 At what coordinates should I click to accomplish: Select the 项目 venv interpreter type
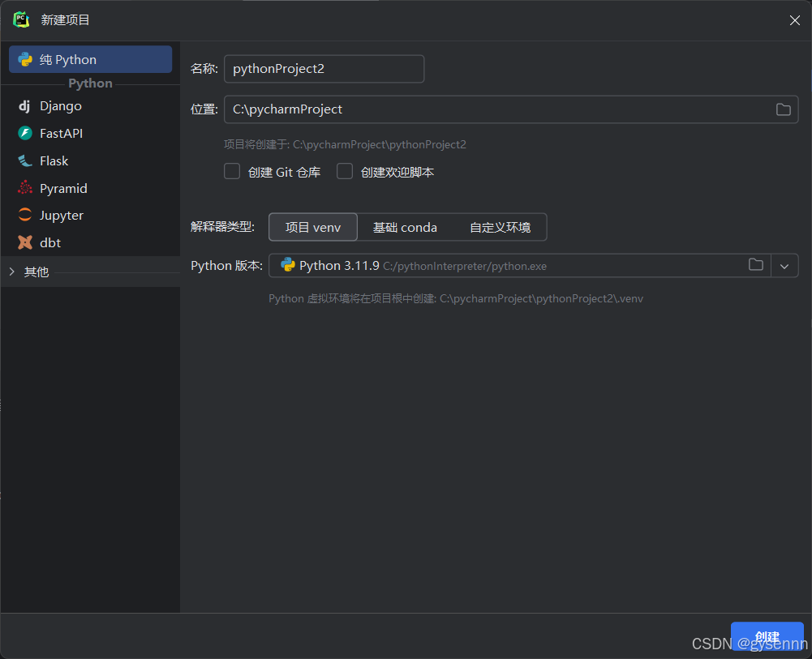click(313, 227)
